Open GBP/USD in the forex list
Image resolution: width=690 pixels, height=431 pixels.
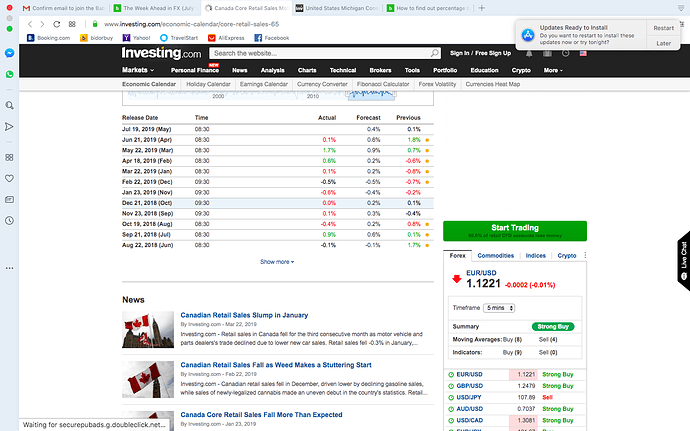point(470,386)
